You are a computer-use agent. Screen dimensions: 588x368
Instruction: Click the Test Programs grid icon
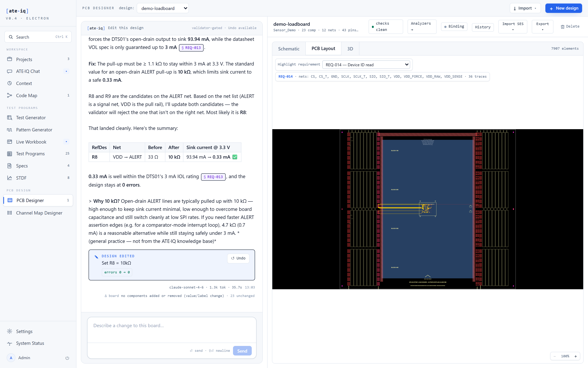coord(10,154)
